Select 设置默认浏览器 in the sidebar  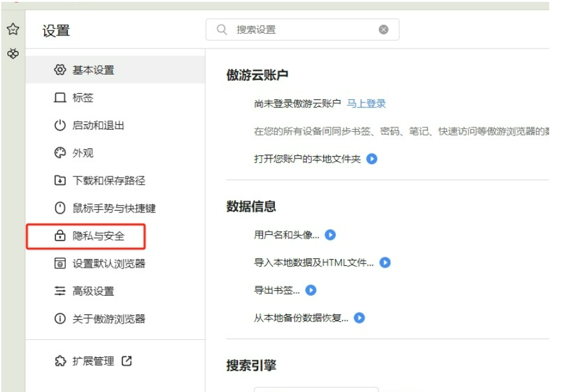tap(115, 263)
